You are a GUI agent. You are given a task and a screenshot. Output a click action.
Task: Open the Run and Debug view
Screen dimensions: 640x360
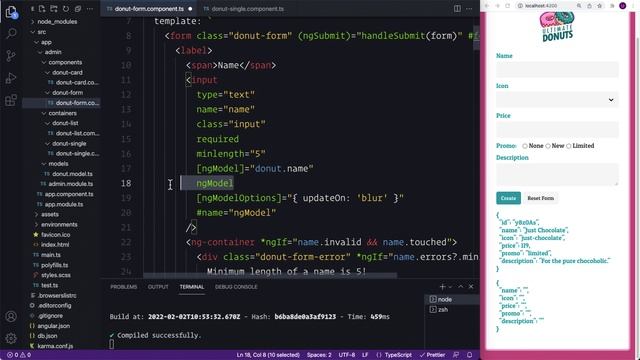(11, 78)
